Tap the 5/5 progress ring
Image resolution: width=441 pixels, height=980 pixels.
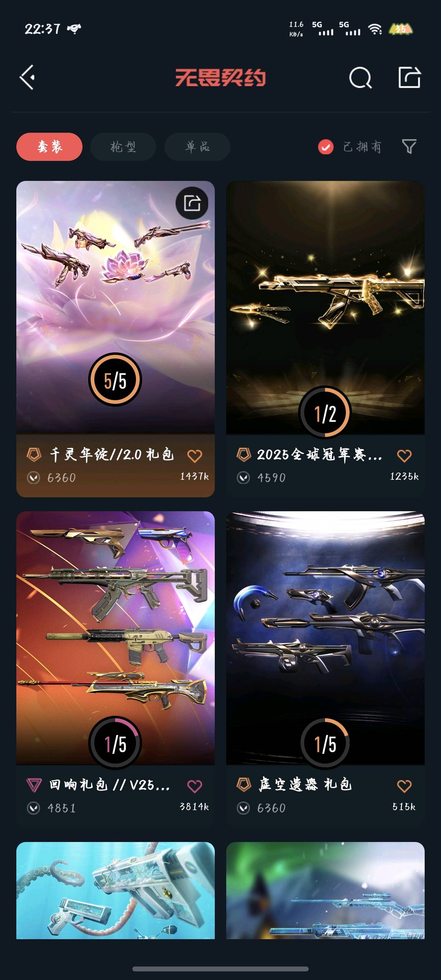point(115,379)
